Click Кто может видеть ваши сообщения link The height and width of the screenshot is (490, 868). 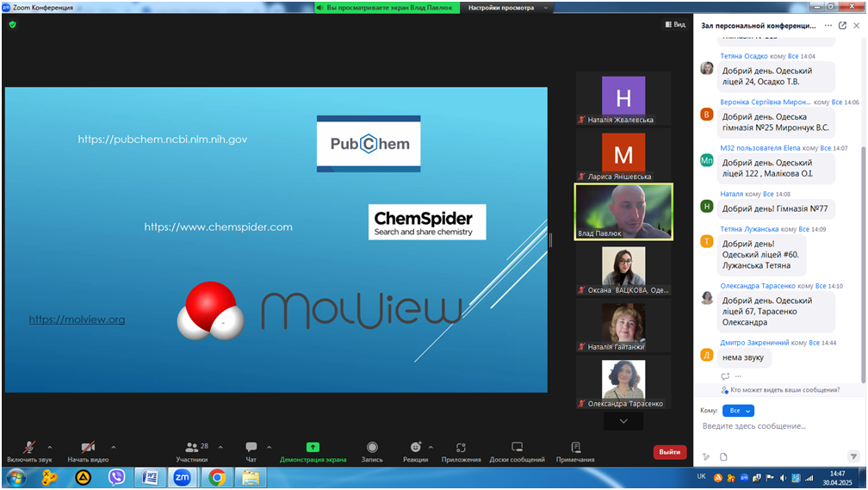tap(784, 390)
